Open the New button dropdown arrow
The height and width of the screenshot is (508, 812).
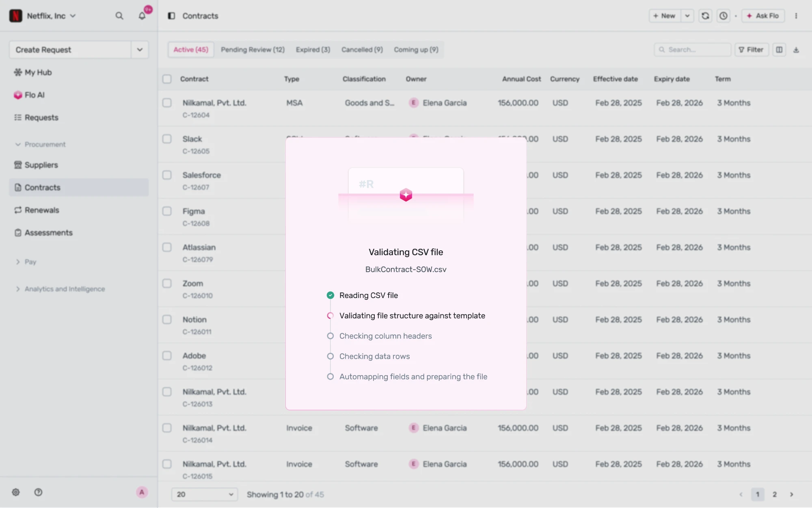(687, 16)
